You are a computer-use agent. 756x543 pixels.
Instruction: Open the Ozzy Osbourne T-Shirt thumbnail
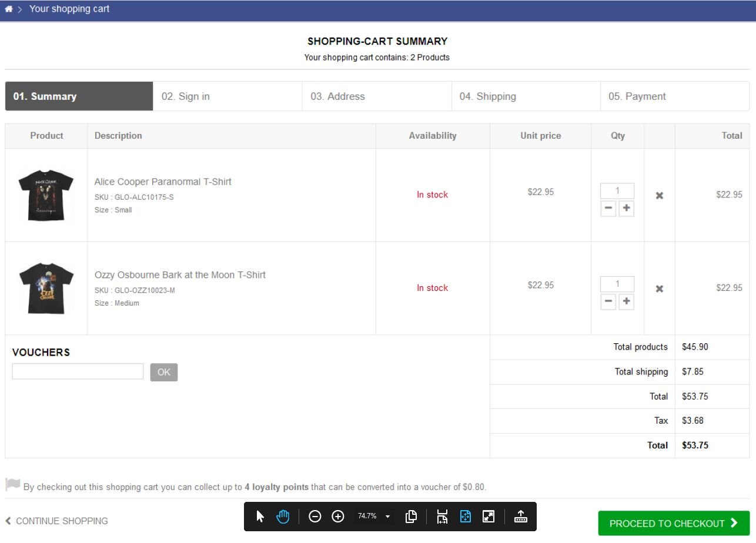click(x=46, y=288)
